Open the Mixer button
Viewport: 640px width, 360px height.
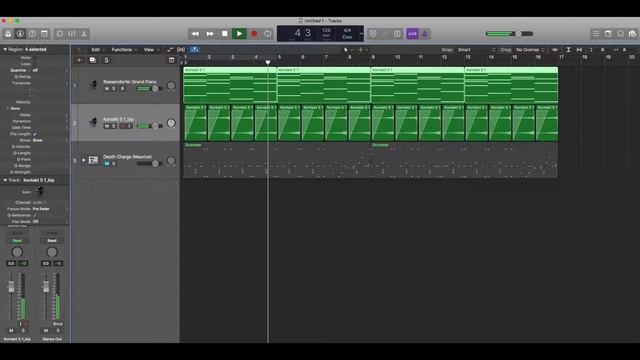pyautogui.click(x=72, y=34)
